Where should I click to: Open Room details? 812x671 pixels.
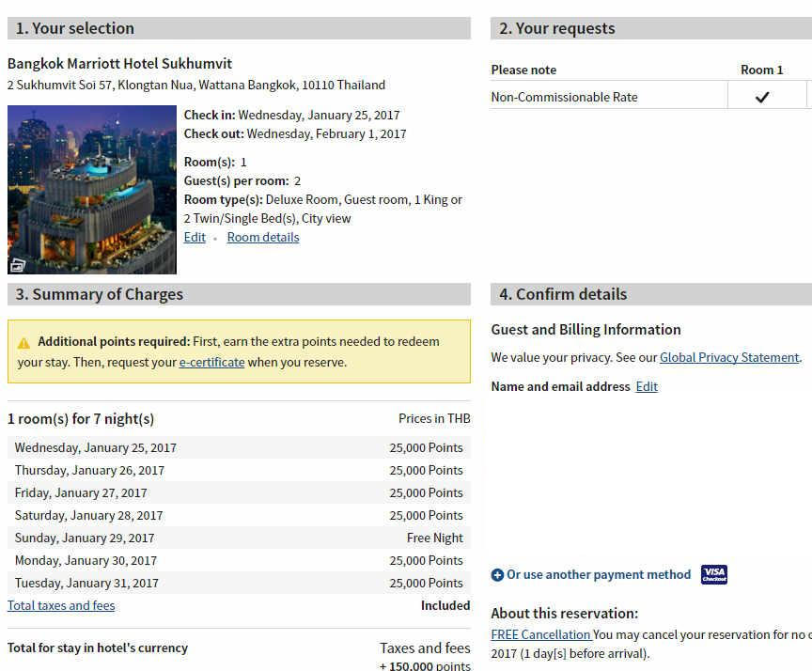pyautogui.click(x=262, y=237)
